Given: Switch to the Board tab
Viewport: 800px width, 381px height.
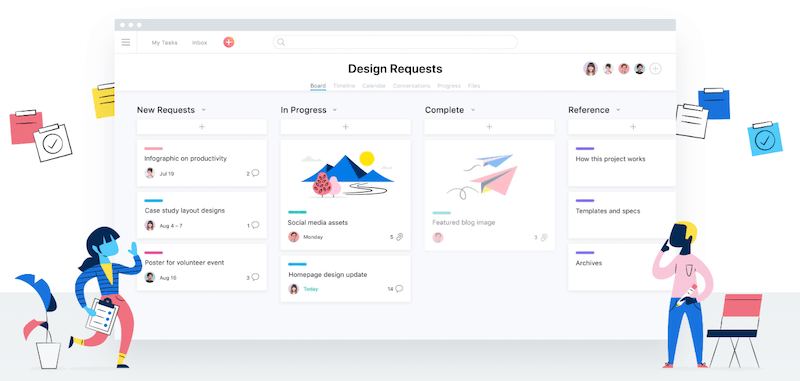Looking at the screenshot, I should (318, 86).
